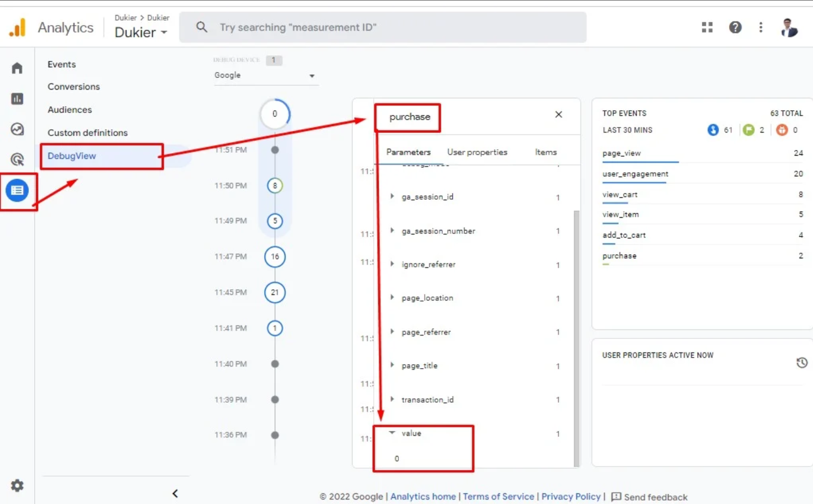The width and height of the screenshot is (813, 504).
Task: Click the Send feedback link
Action: 655,497
